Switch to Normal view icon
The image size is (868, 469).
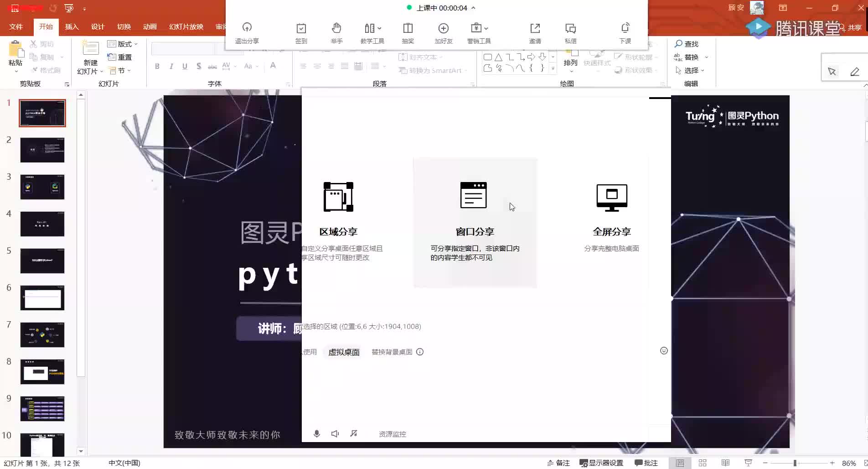click(680, 463)
